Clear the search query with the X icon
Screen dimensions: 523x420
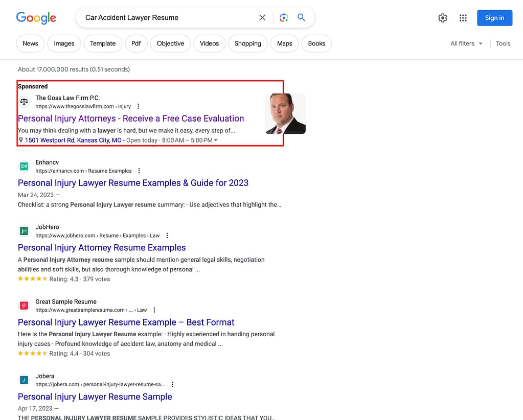click(x=262, y=18)
